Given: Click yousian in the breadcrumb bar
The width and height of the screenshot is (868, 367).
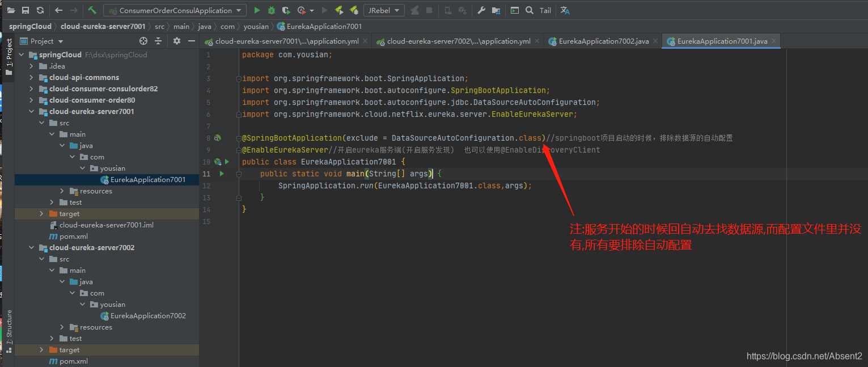Looking at the screenshot, I should (256, 26).
